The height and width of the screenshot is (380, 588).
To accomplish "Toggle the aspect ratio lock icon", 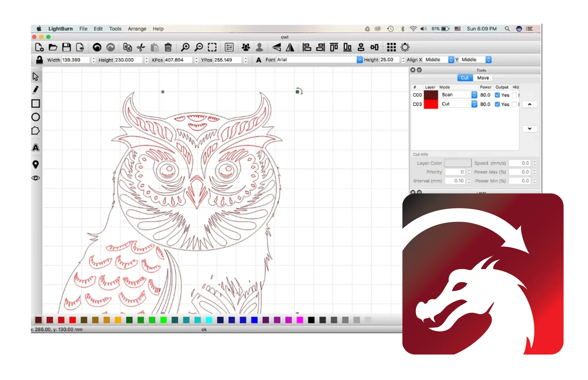I will (39, 60).
